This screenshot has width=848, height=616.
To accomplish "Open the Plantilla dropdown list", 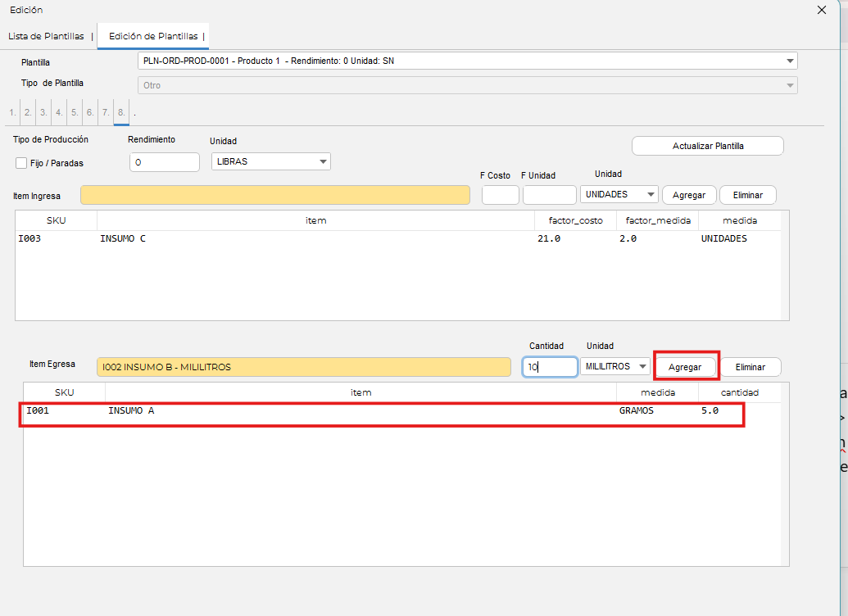I will click(790, 61).
